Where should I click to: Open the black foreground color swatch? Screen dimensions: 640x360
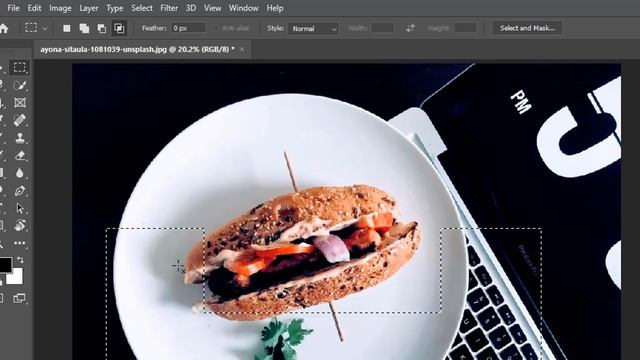(5, 265)
